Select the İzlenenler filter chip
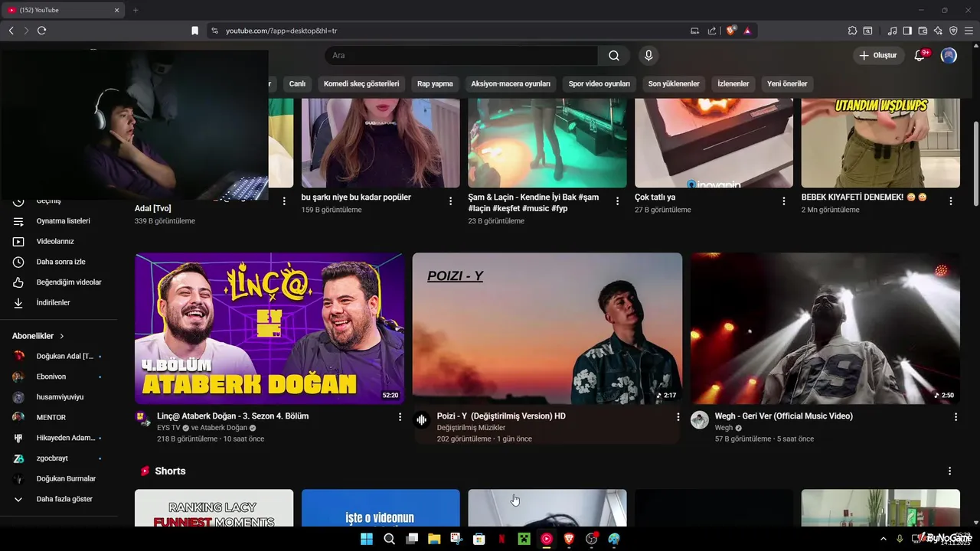Image resolution: width=980 pixels, height=551 pixels. tap(733, 84)
